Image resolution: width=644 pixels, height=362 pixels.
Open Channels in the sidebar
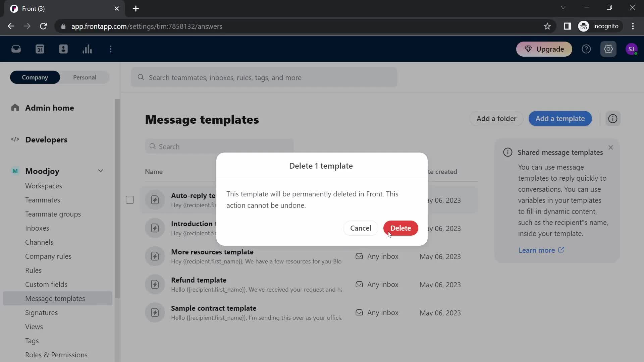click(39, 242)
